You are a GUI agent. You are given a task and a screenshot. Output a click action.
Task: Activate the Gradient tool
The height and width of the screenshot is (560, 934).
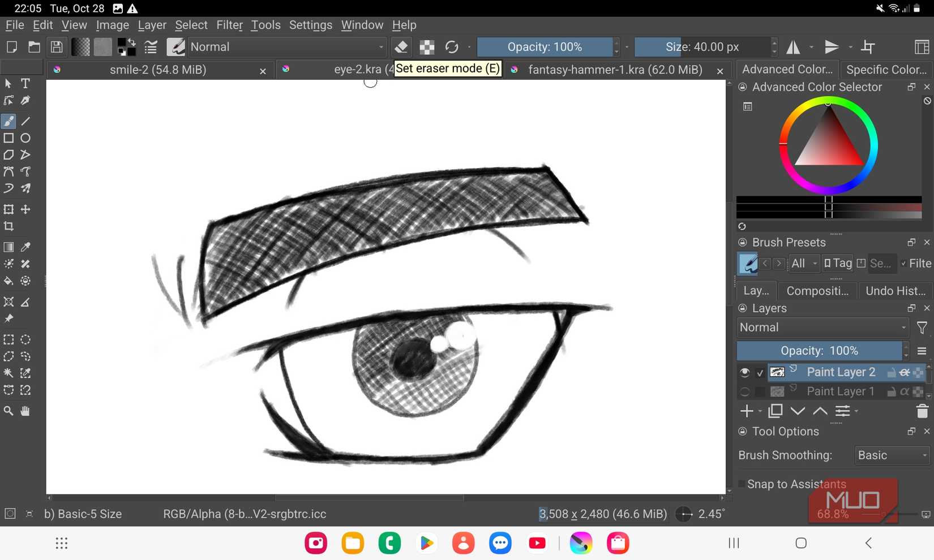pos(8,247)
